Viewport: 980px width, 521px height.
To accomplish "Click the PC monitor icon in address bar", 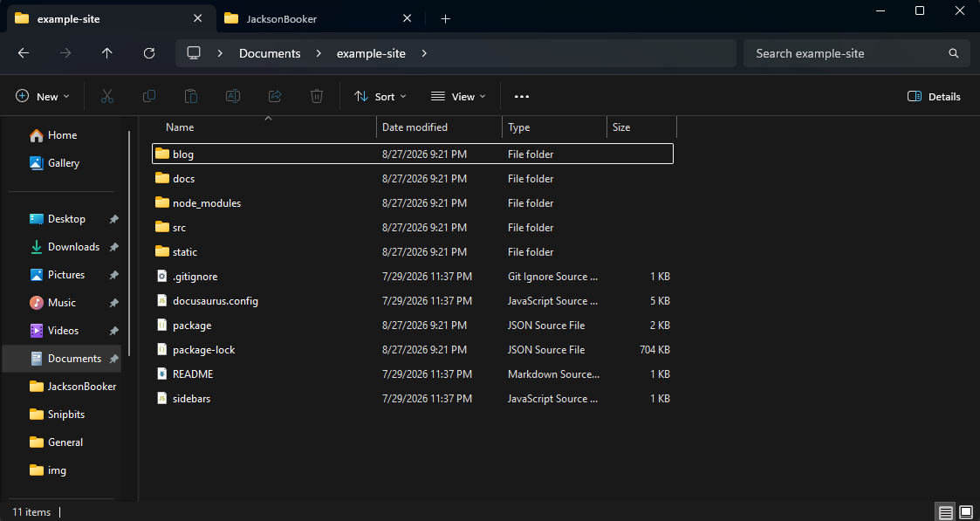I will pos(194,53).
